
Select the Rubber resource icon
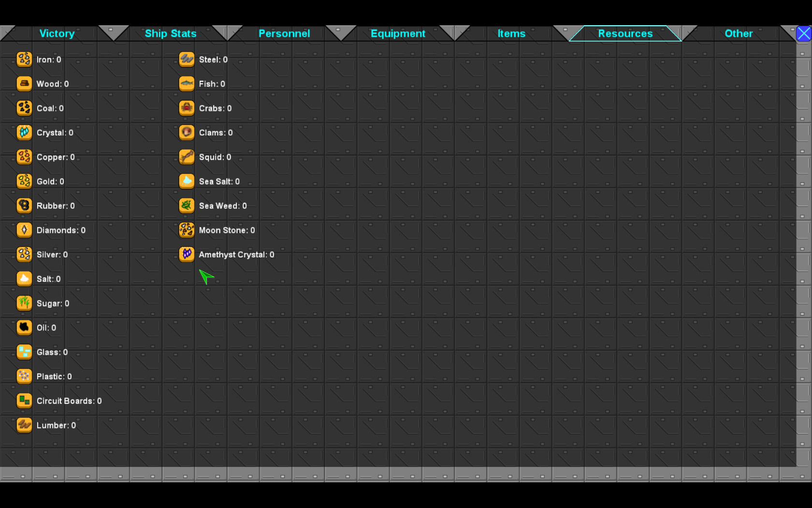tap(24, 206)
